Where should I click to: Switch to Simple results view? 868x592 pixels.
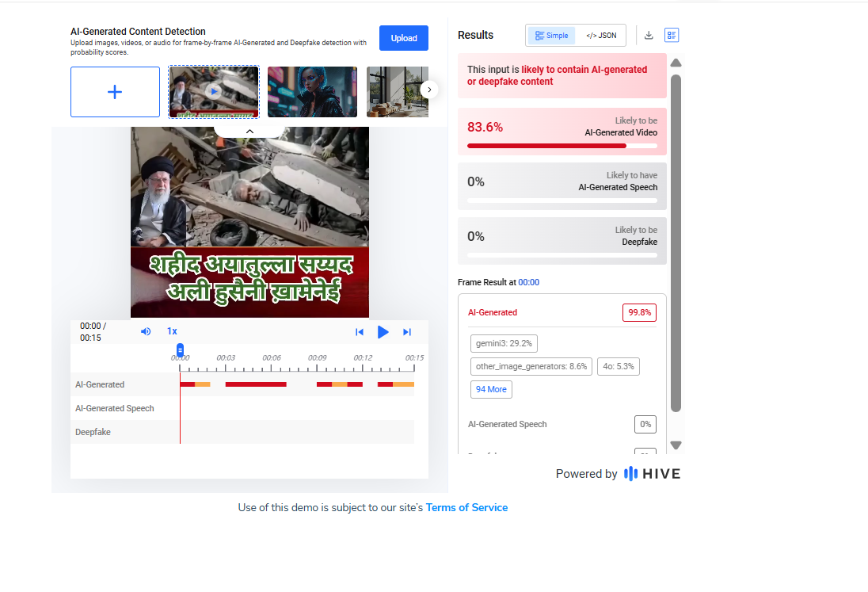tap(551, 36)
